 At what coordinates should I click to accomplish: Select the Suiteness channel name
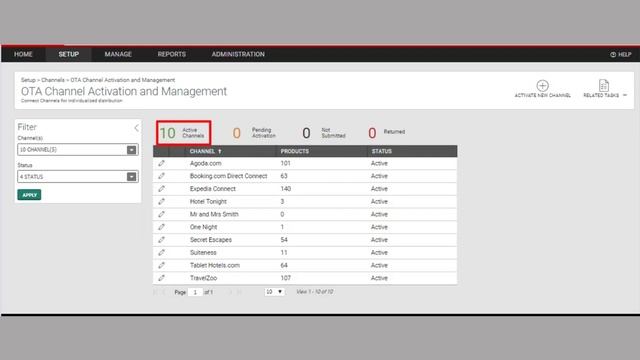203,253
